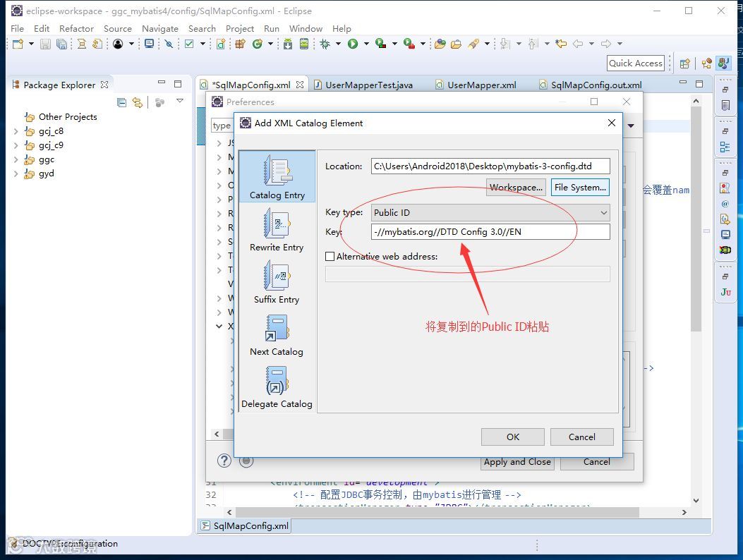Toggle the Alternative web address checkbox
The height and width of the screenshot is (560, 743).
coord(330,256)
